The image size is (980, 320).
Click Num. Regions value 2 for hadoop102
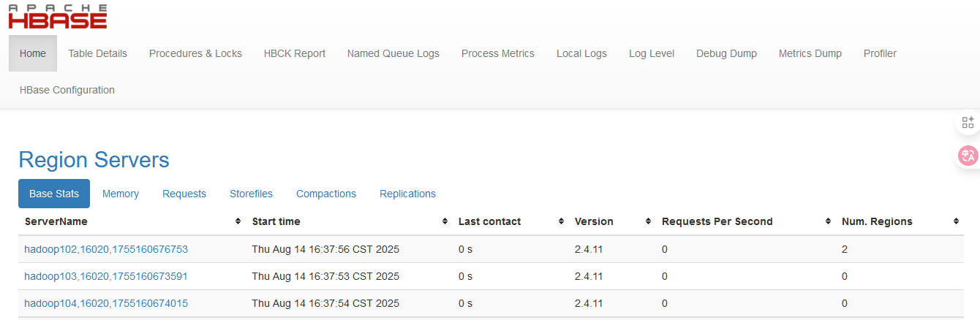coord(845,249)
